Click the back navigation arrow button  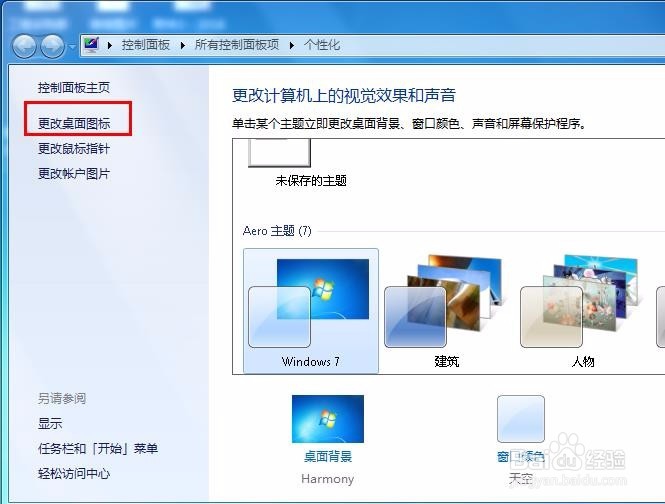tap(24, 46)
